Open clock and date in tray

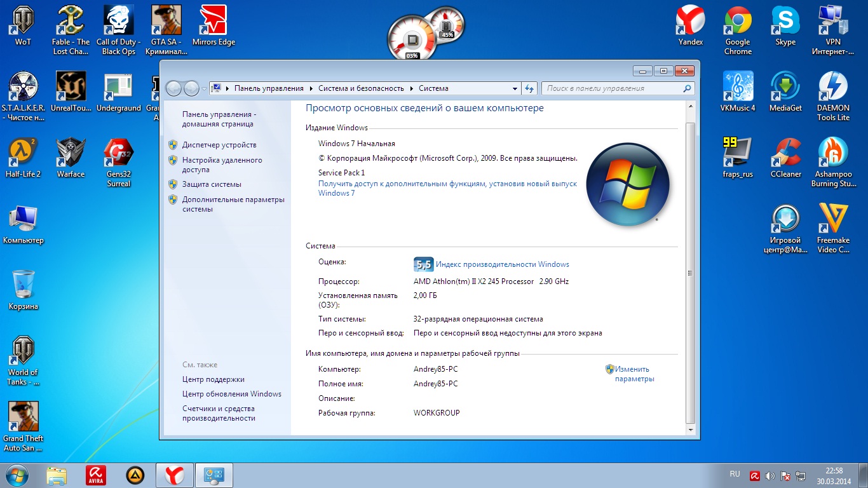point(834,475)
